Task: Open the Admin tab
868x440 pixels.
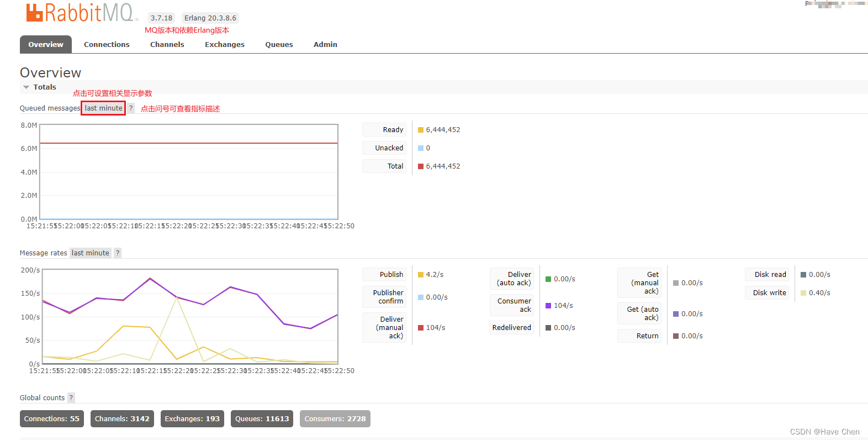Action: pyautogui.click(x=325, y=44)
